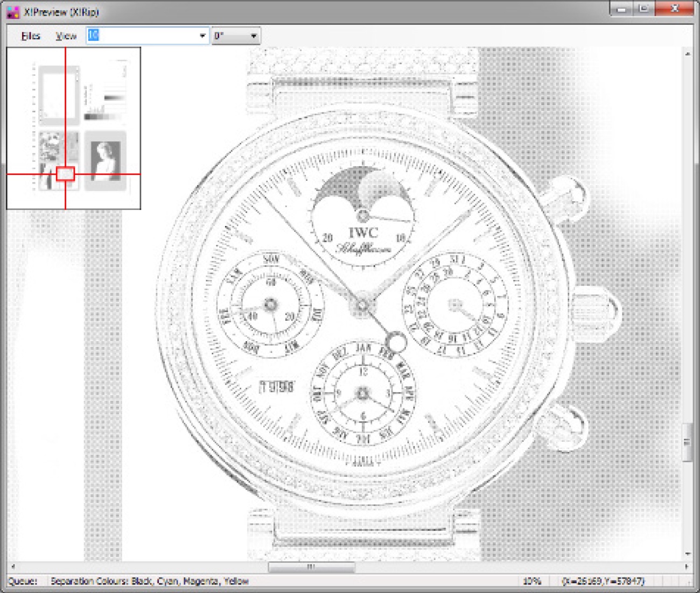Click the portrait photo in navigator thumbnail
The width and height of the screenshot is (700, 593).
coord(105,160)
